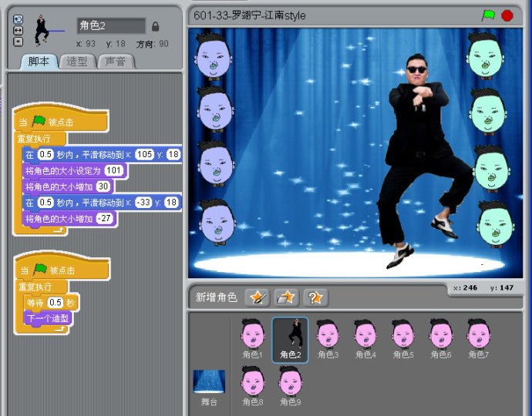Get a surprise sprite with question-star button
This screenshot has width=532, height=416.
(x=315, y=297)
